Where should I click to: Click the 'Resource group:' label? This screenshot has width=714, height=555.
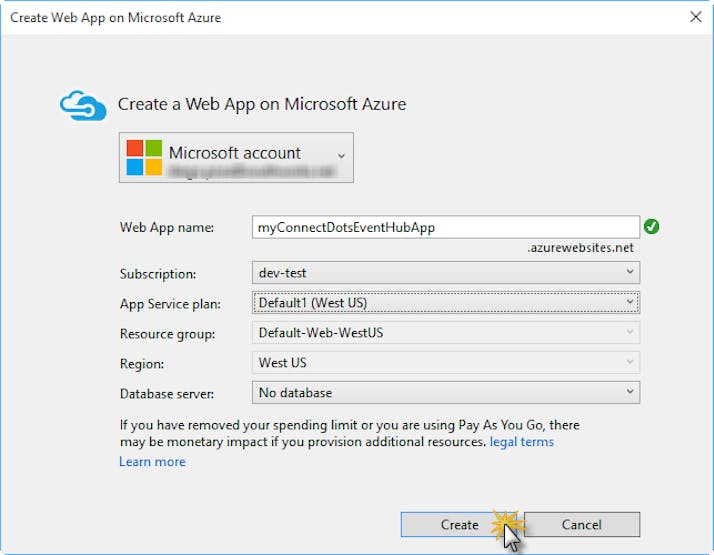tap(167, 334)
